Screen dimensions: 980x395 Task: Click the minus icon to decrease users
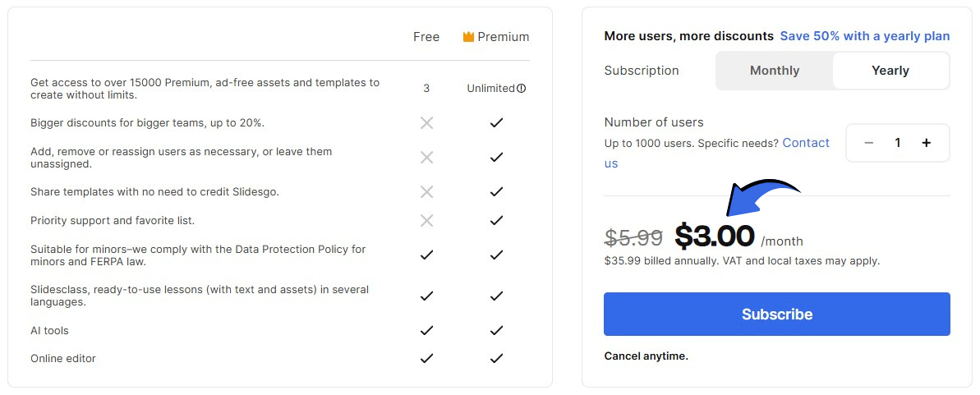pos(869,143)
